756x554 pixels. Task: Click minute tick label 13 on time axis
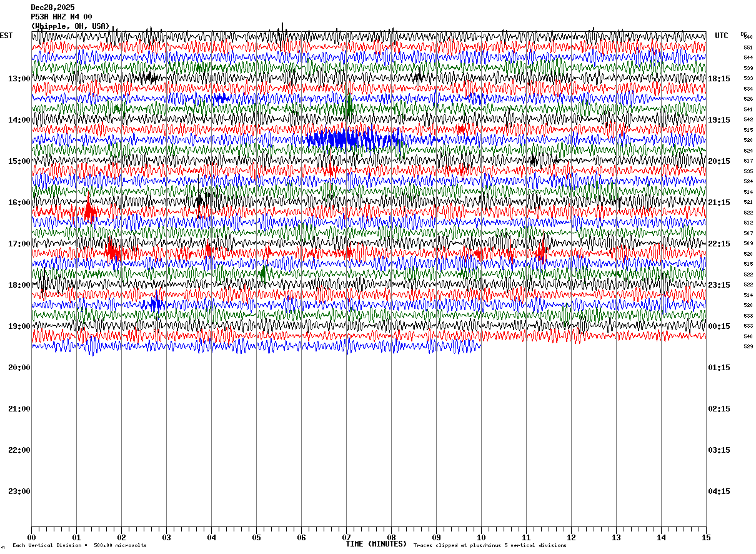point(616,537)
